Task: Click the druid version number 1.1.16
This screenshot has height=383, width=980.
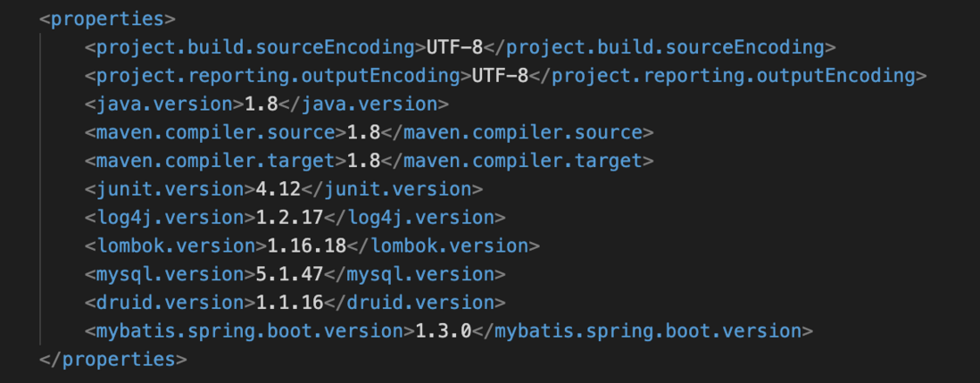Action: [289, 303]
